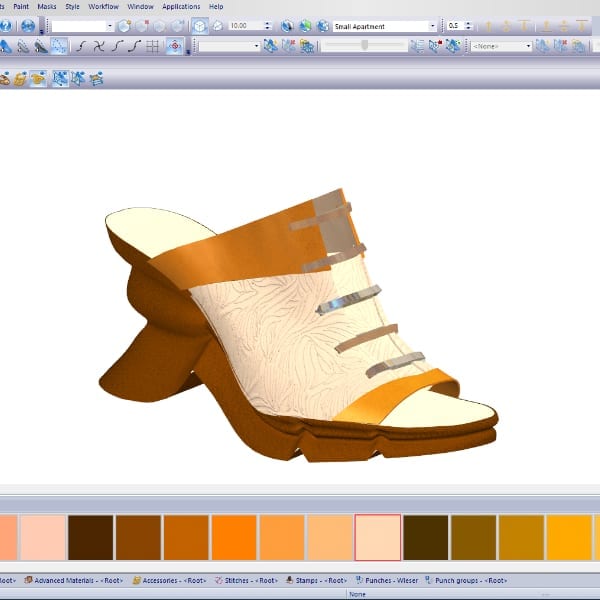
Task: Toggle the dotted selection mode button
Action: click(x=59, y=46)
